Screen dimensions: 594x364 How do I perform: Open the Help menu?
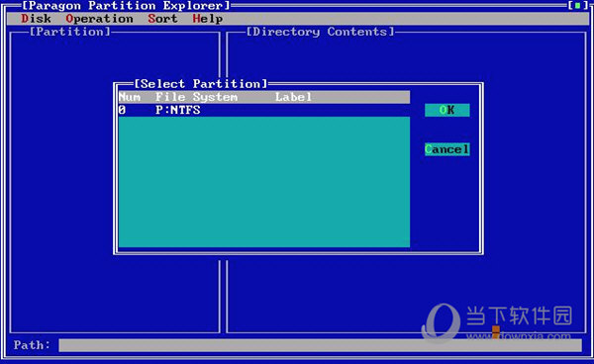207,18
